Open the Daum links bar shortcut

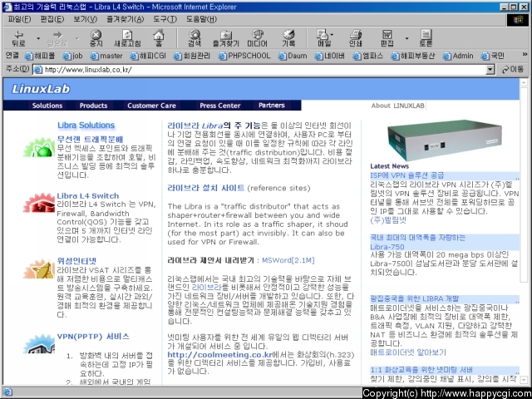pyautogui.click(x=293, y=56)
